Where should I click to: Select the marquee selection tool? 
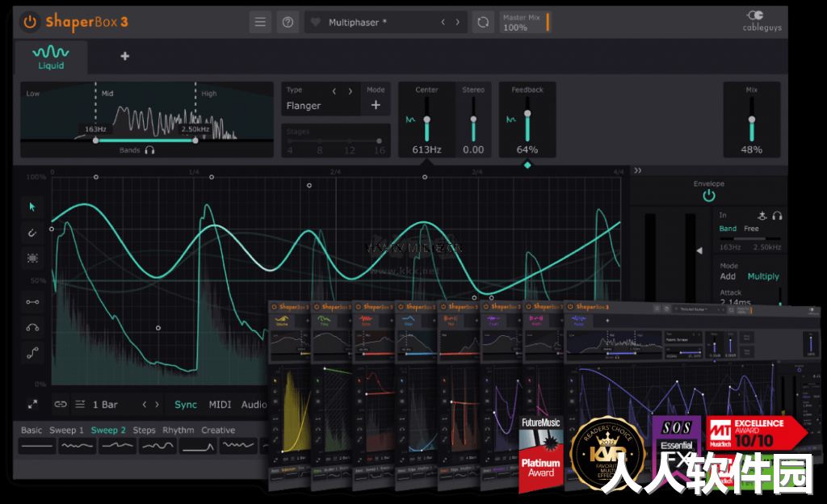32,258
